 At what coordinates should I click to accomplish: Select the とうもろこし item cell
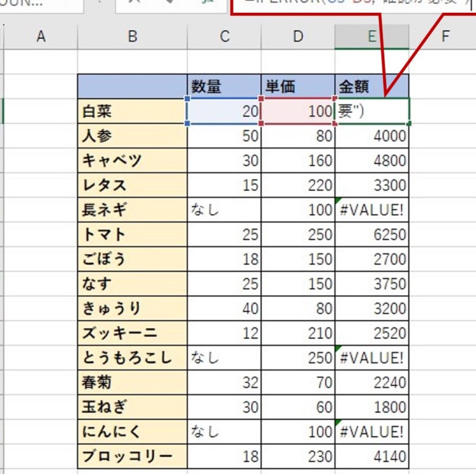[132, 358]
